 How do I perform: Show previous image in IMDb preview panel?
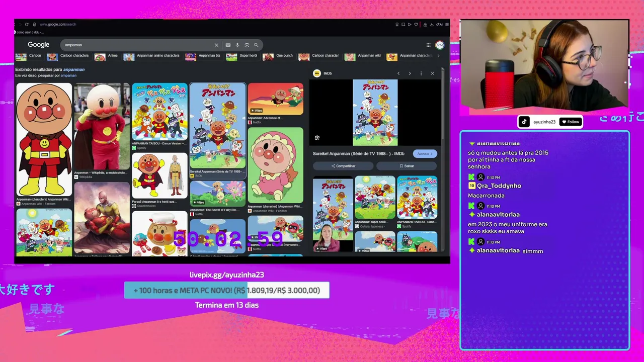(x=398, y=73)
